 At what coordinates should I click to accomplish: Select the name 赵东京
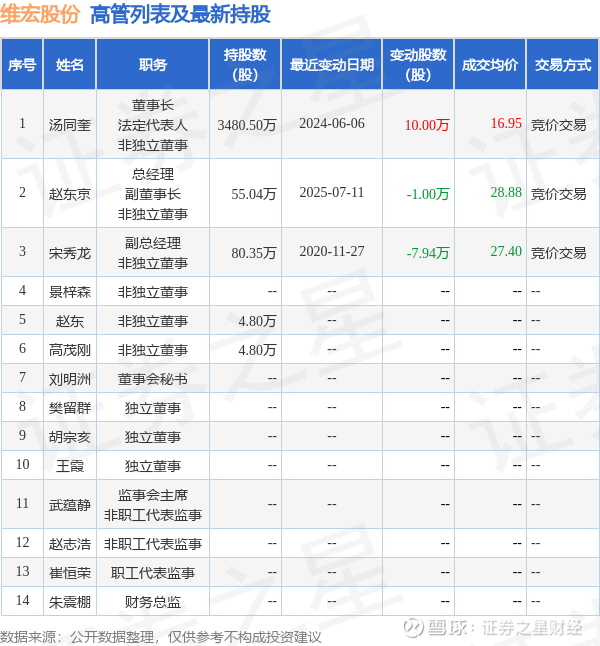tap(70, 194)
